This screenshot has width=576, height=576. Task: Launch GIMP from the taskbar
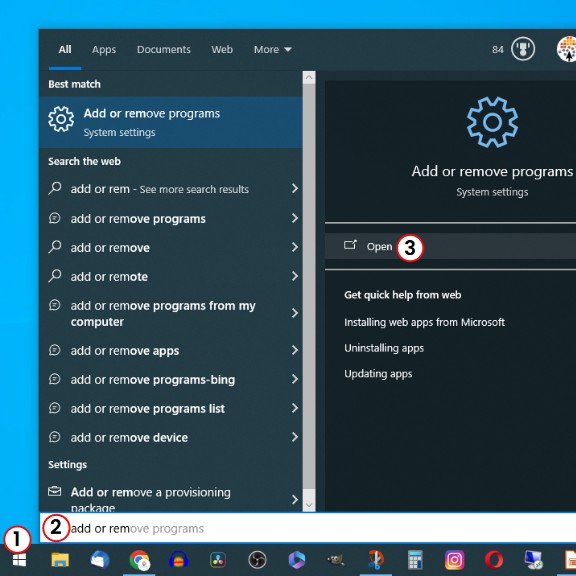[x=336, y=560]
